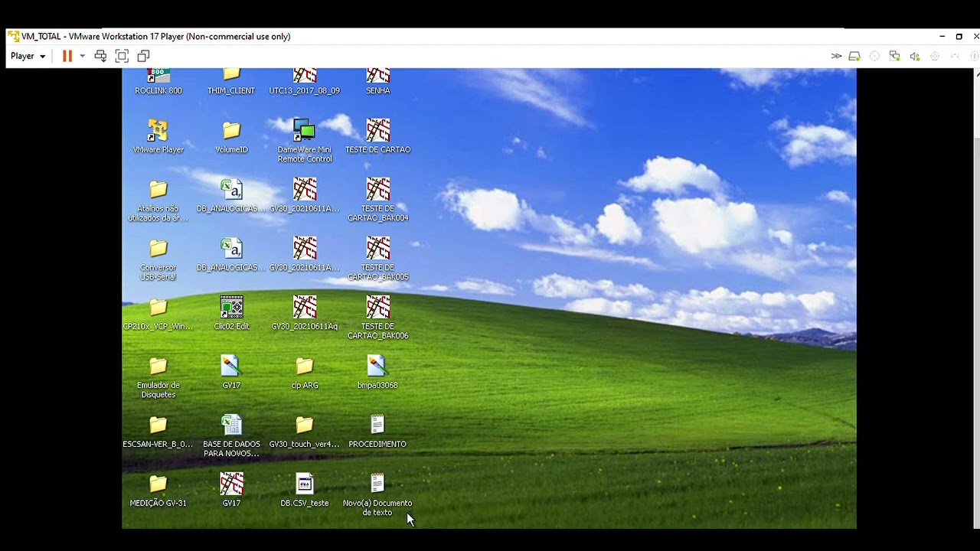Select the PROCEDIMENTO text document

377,432
